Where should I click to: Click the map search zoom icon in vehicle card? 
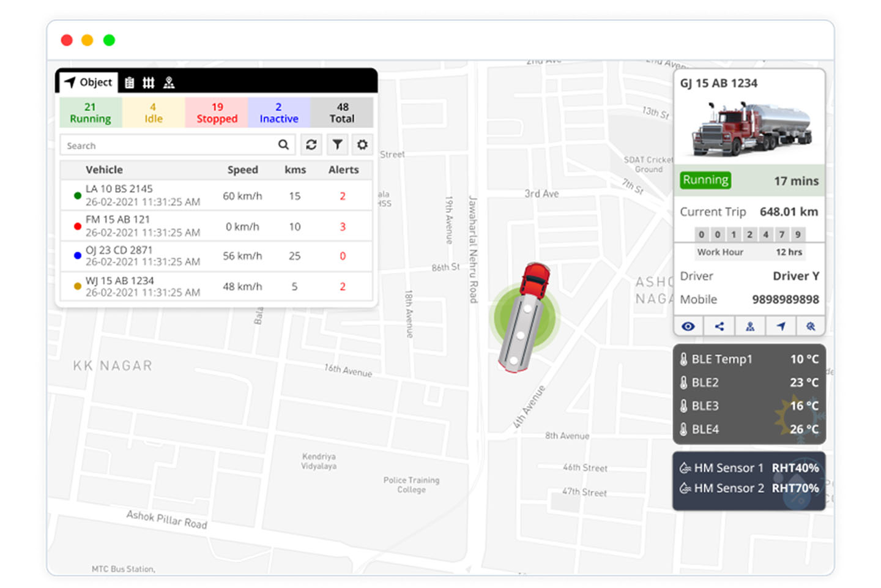click(811, 326)
